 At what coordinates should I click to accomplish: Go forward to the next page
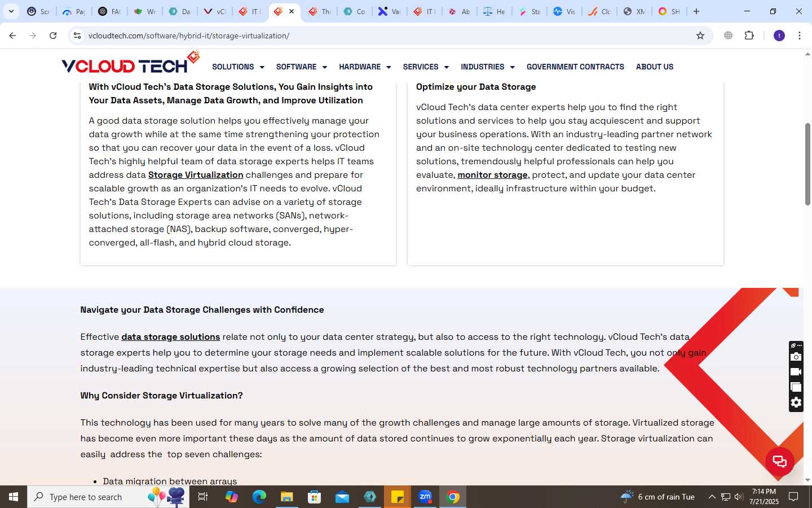tap(33, 36)
